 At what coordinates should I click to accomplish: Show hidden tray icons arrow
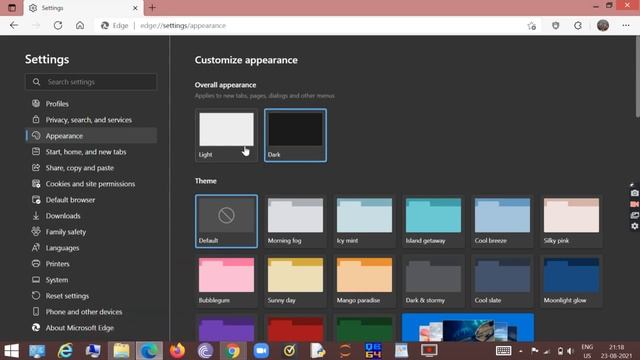click(x=520, y=351)
